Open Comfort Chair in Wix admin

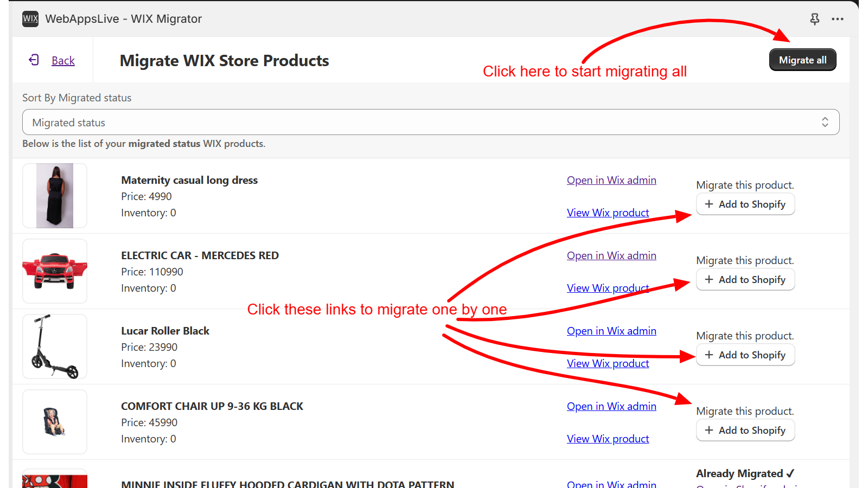click(611, 406)
